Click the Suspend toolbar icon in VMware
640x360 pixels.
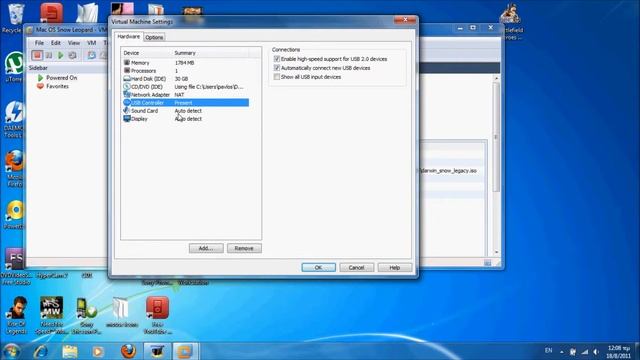tap(49, 55)
